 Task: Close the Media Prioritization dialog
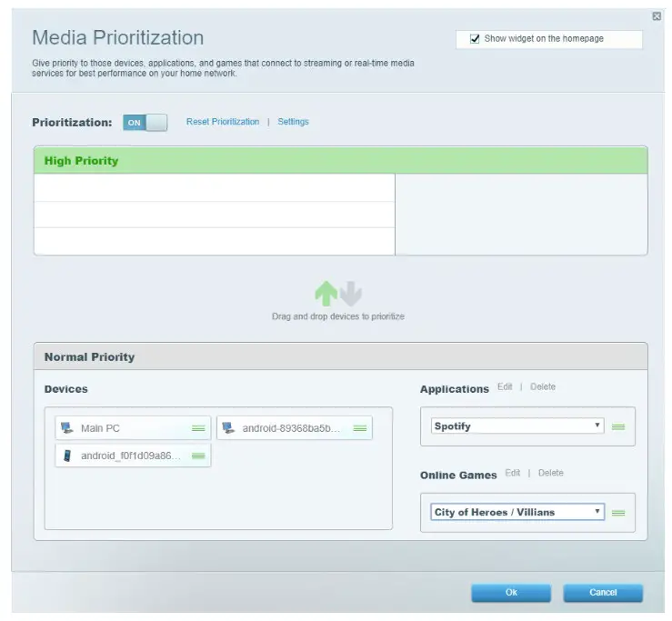point(657,16)
